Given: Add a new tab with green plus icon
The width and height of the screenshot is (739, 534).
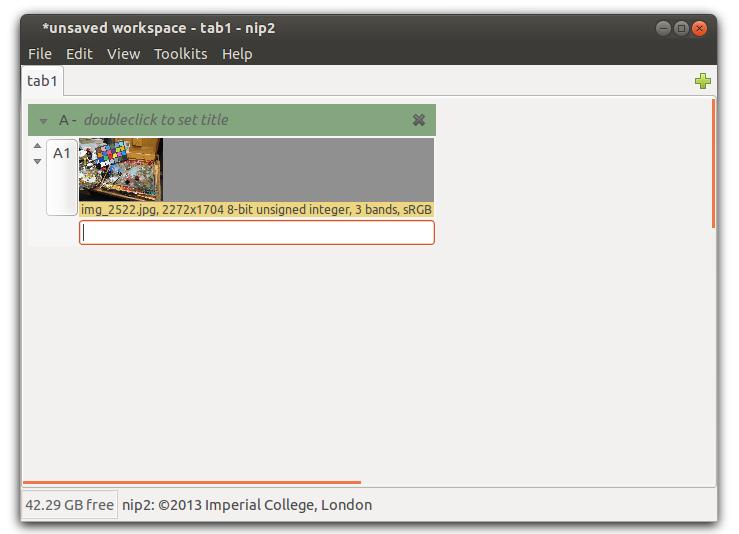Looking at the screenshot, I should coord(703,81).
